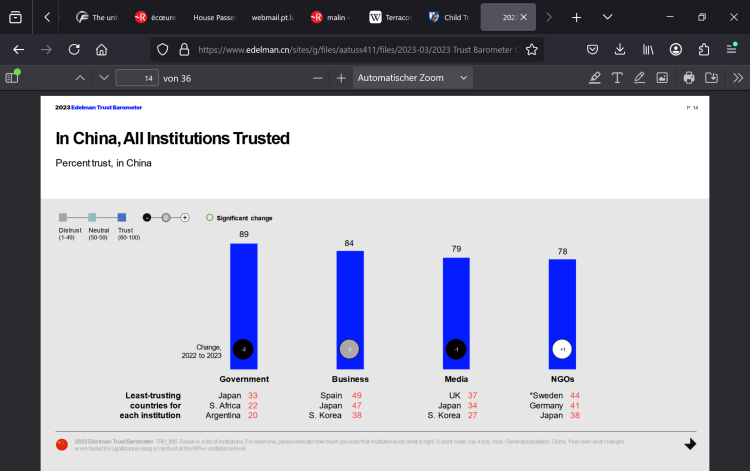The height and width of the screenshot is (471, 750).
Task: Zoom out the PDF
Action: tap(318, 78)
